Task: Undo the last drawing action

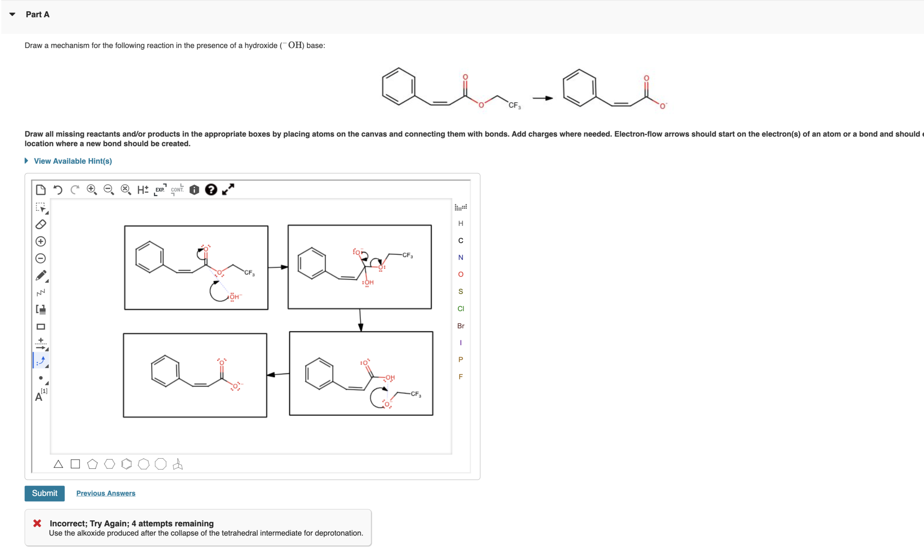Action: click(58, 190)
